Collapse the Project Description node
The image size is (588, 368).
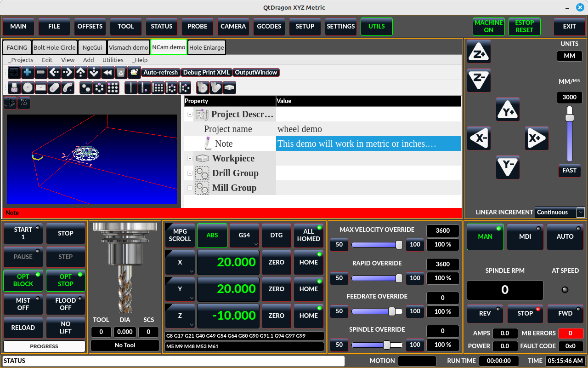click(x=190, y=114)
